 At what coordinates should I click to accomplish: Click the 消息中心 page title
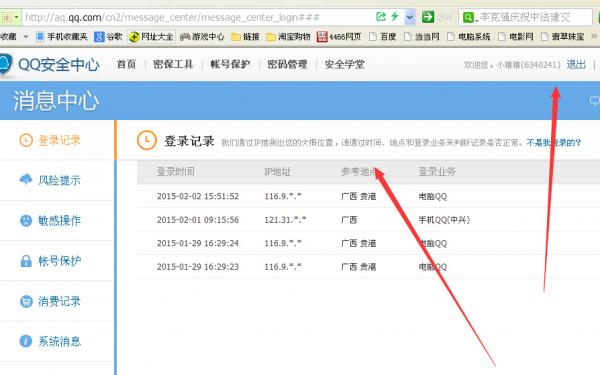(x=56, y=101)
